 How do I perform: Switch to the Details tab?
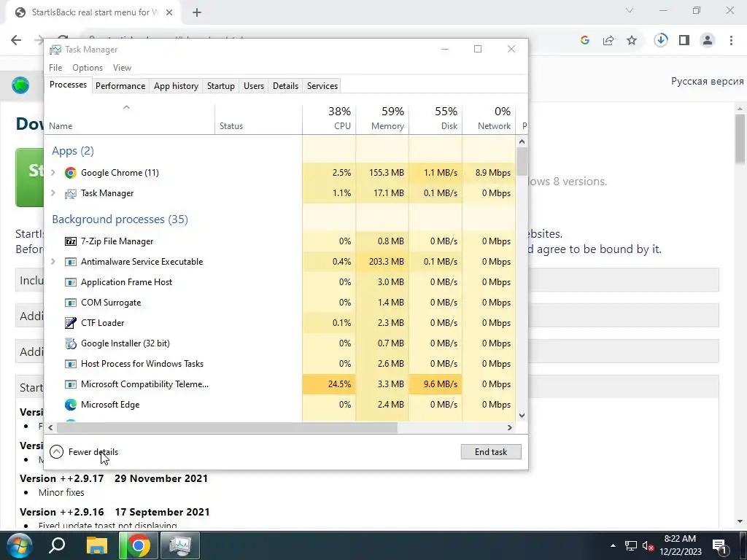(285, 86)
